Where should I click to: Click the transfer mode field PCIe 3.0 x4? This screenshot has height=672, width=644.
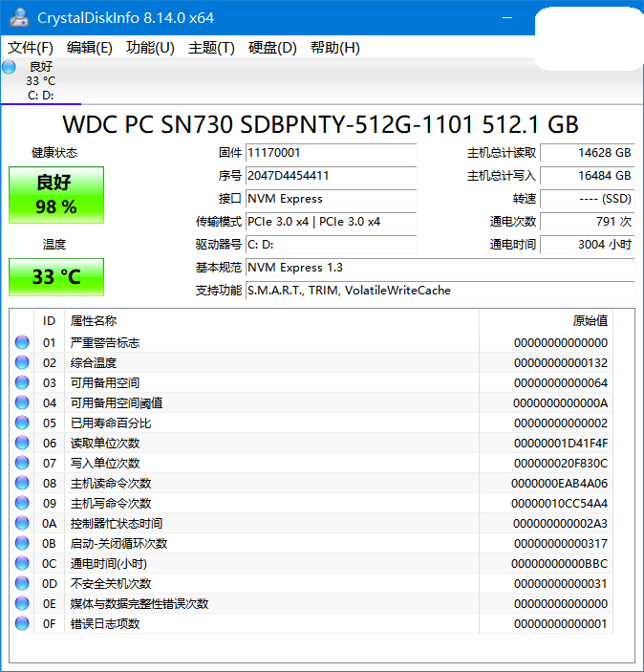click(332, 222)
